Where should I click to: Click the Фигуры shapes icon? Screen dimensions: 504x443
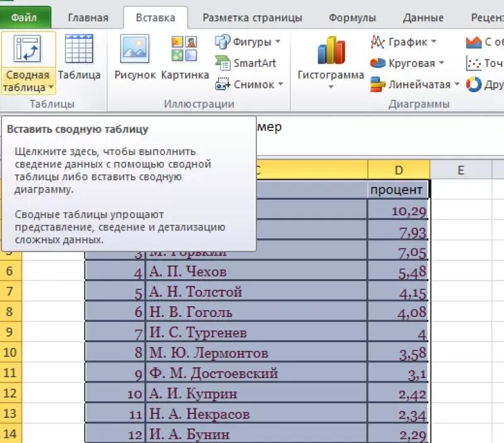pos(222,42)
